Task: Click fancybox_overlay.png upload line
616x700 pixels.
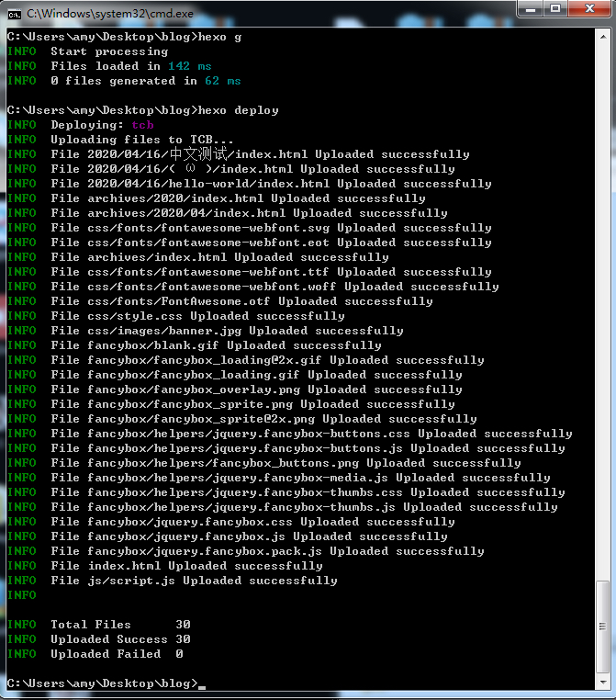Action: click(235, 390)
